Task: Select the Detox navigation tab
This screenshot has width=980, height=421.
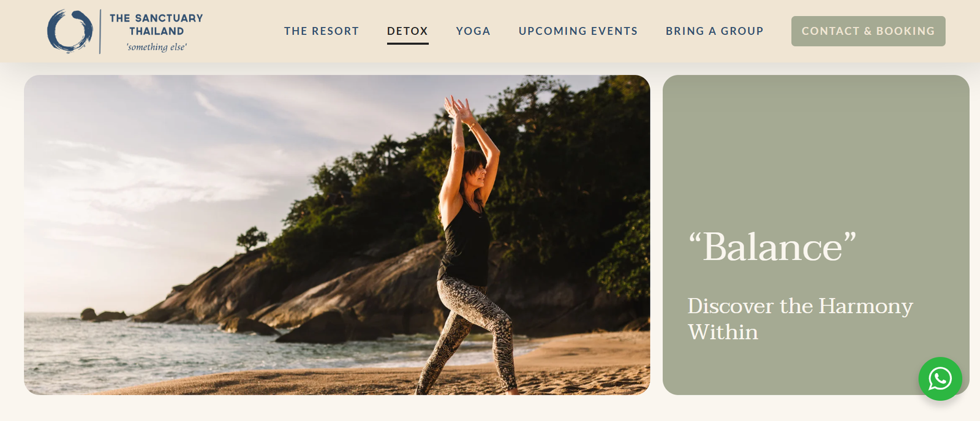Action: coord(407,31)
